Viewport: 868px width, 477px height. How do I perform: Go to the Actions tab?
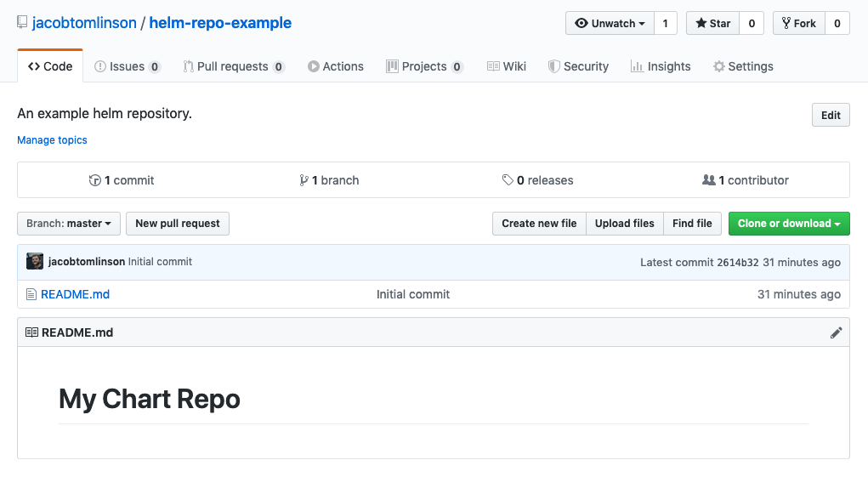click(x=336, y=66)
